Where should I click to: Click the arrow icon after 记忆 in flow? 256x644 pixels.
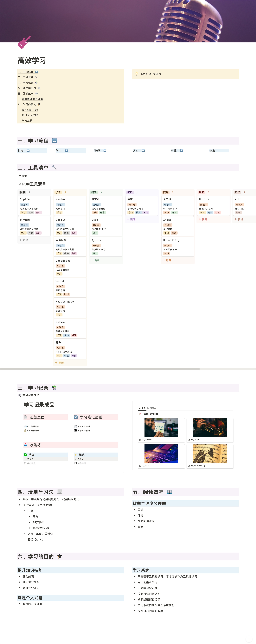pyautogui.click(x=143, y=151)
